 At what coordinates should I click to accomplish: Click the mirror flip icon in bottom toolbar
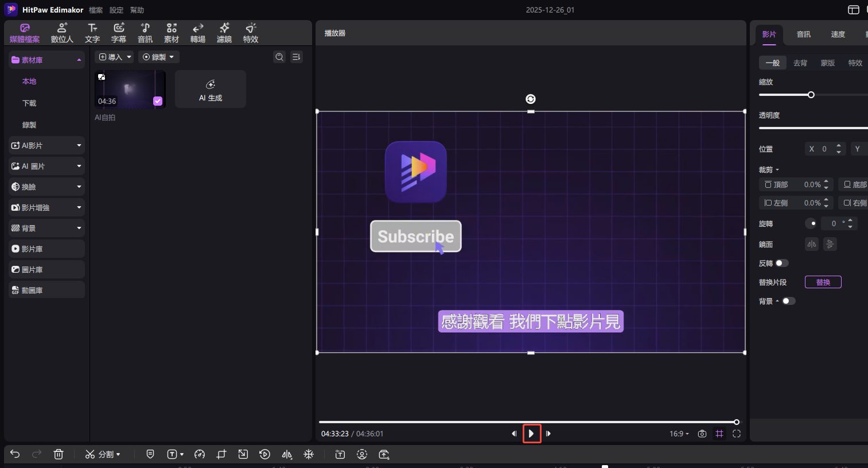click(287, 454)
